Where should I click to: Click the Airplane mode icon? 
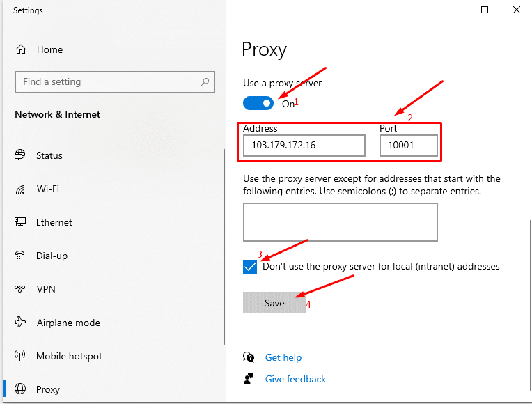20,323
